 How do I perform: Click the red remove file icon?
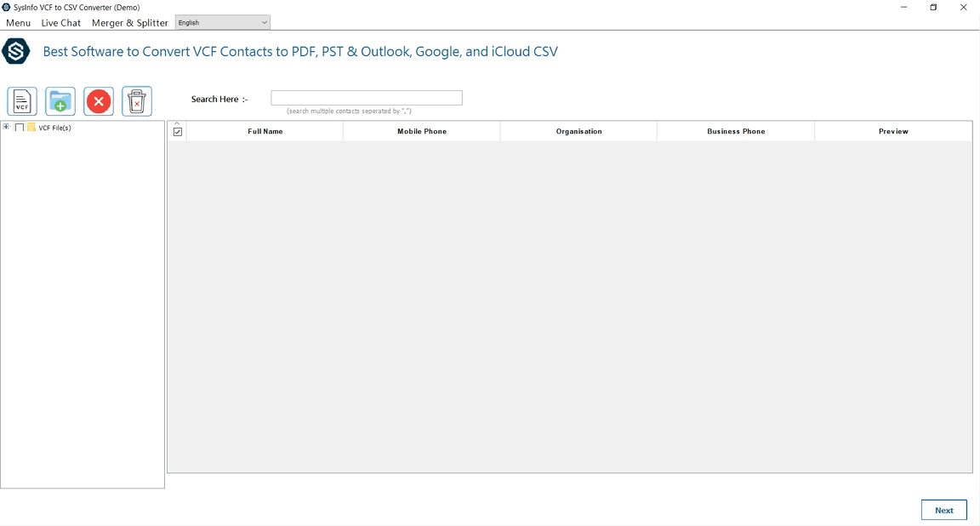coord(99,101)
